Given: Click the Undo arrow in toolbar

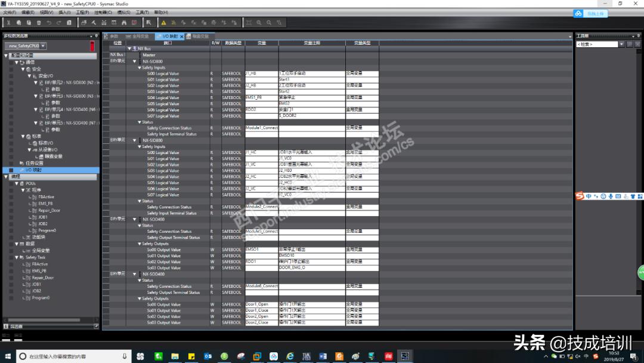Looking at the screenshot, I should click(49, 23).
